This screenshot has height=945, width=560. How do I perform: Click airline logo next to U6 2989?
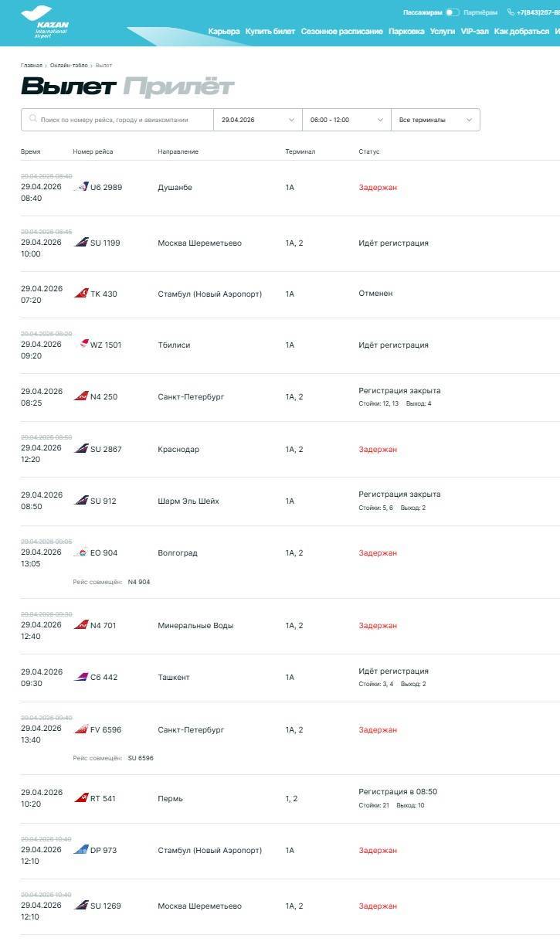pyautogui.click(x=81, y=188)
